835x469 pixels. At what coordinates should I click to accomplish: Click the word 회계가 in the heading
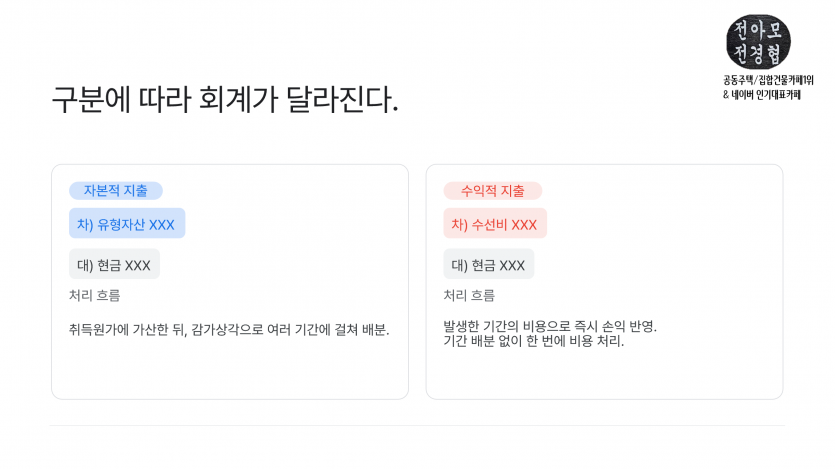(x=238, y=99)
